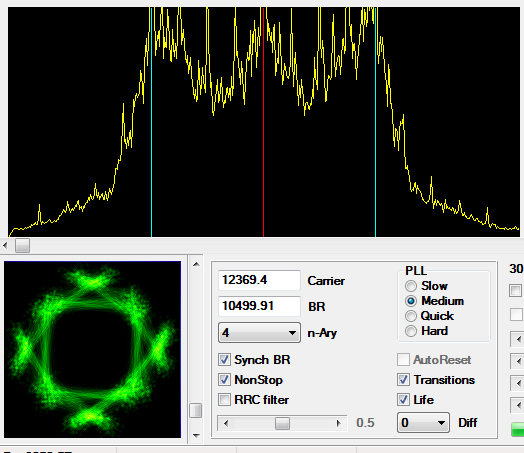Click the BR baud rate input field

(259, 306)
